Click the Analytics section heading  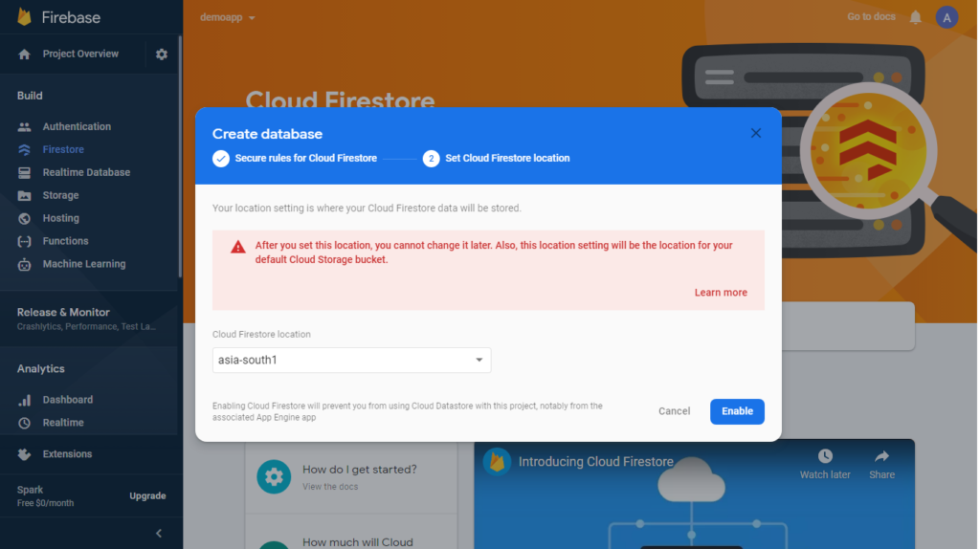point(40,369)
